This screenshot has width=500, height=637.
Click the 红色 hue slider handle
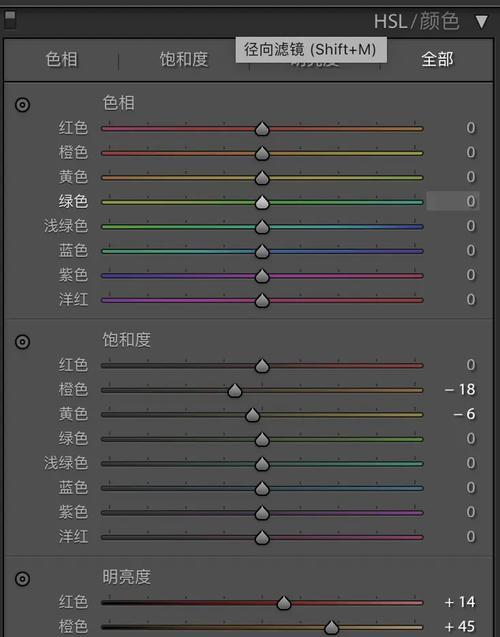point(262,129)
